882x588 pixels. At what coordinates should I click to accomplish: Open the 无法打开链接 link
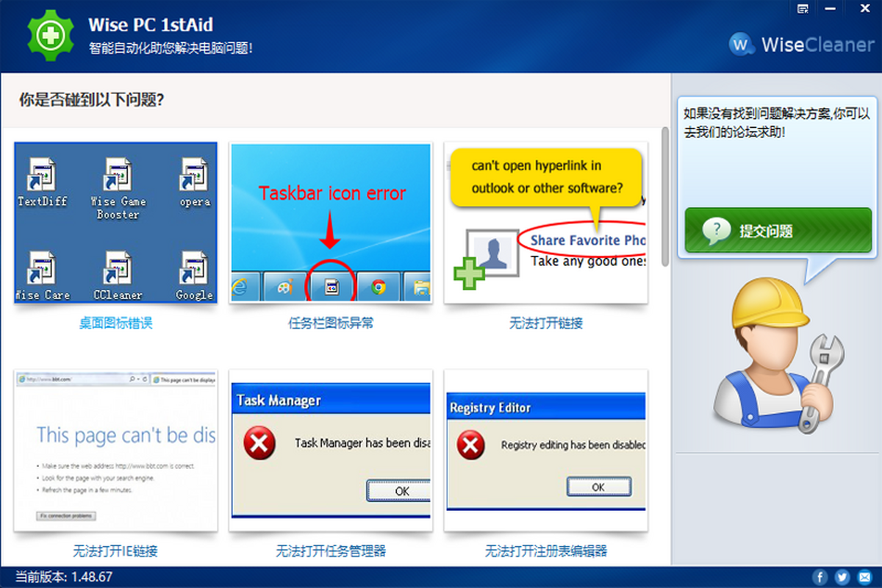click(x=546, y=323)
